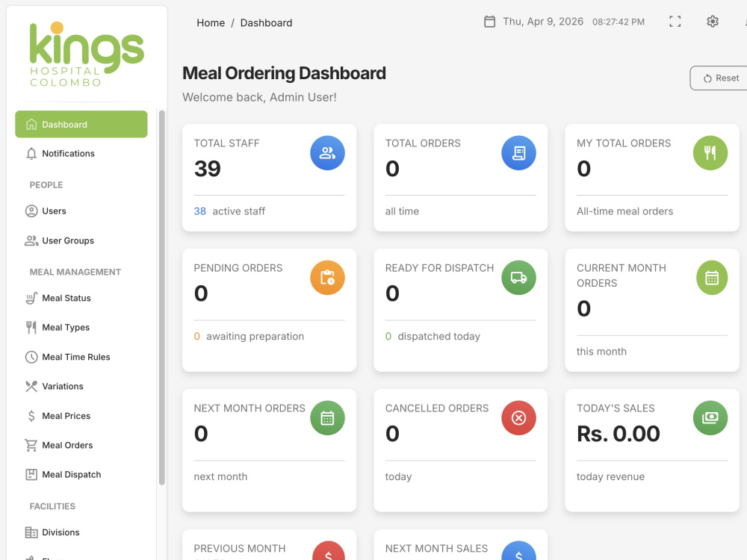
Task: Click the 'awaiting preparation' text
Action: (255, 336)
